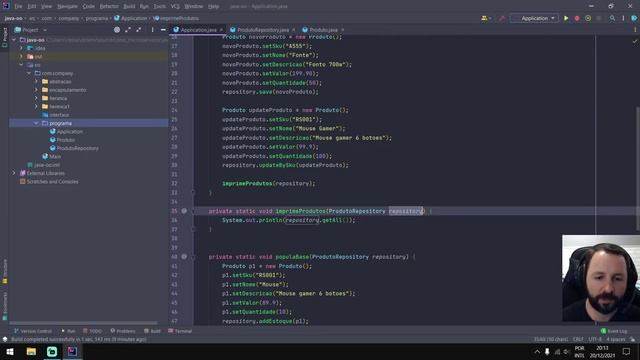Collapse the com.company package
Viewport: 640px width, 360px height.
(29, 73)
